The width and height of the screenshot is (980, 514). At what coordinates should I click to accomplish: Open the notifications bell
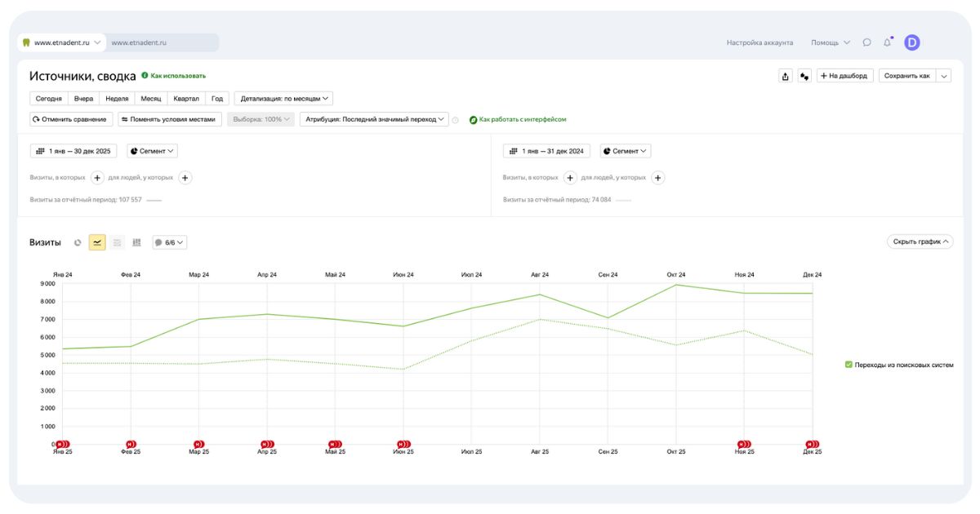pyautogui.click(x=887, y=42)
